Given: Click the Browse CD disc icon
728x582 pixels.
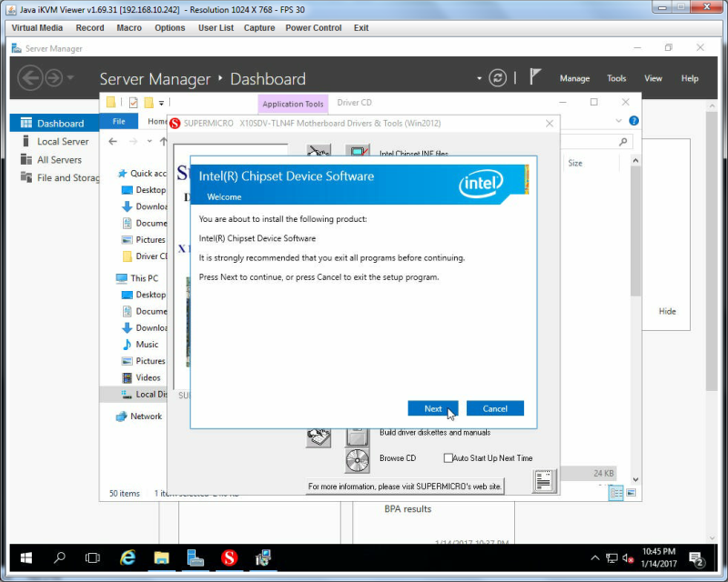Looking at the screenshot, I should point(357,460).
